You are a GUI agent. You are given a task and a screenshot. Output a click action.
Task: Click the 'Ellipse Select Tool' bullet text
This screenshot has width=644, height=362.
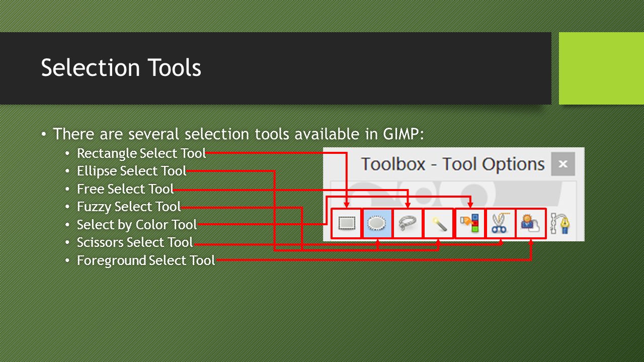coord(131,171)
